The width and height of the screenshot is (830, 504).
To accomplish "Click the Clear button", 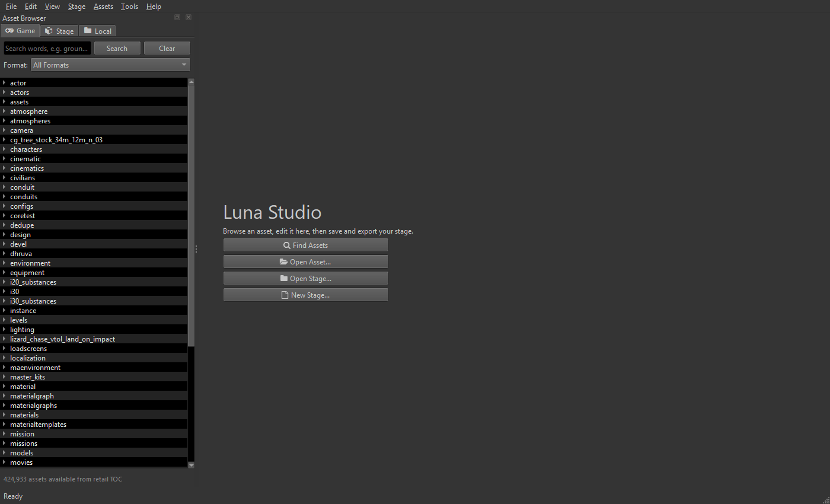I will [167, 49].
